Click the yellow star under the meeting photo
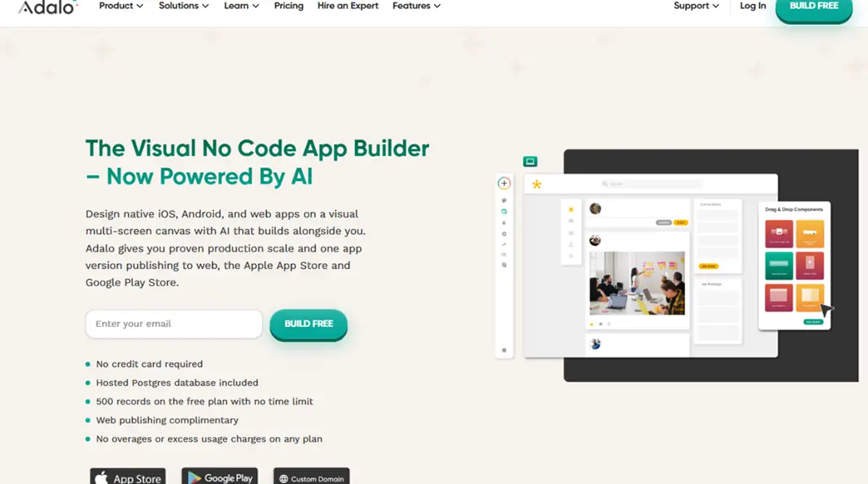This screenshot has height=484, width=868. tap(592, 323)
